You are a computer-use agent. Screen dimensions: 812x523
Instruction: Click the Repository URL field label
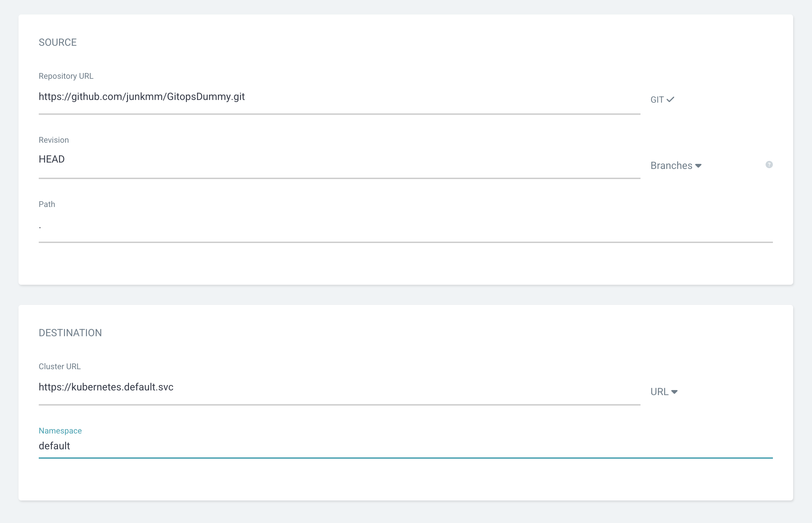[66, 76]
